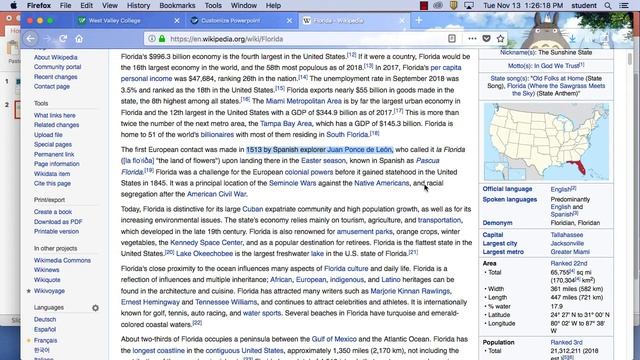
Task: Open the Cite this page link
Action: pyautogui.click(x=52, y=183)
